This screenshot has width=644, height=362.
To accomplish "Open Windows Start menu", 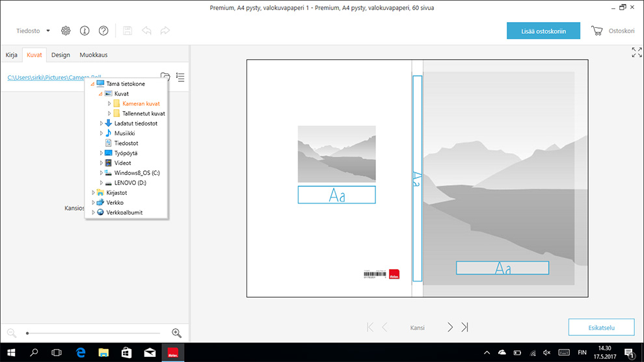I will (11, 352).
